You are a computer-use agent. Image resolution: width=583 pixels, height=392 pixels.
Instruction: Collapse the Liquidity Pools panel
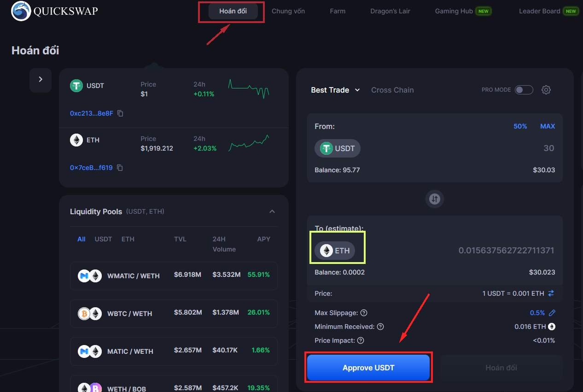tap(272, 211)
